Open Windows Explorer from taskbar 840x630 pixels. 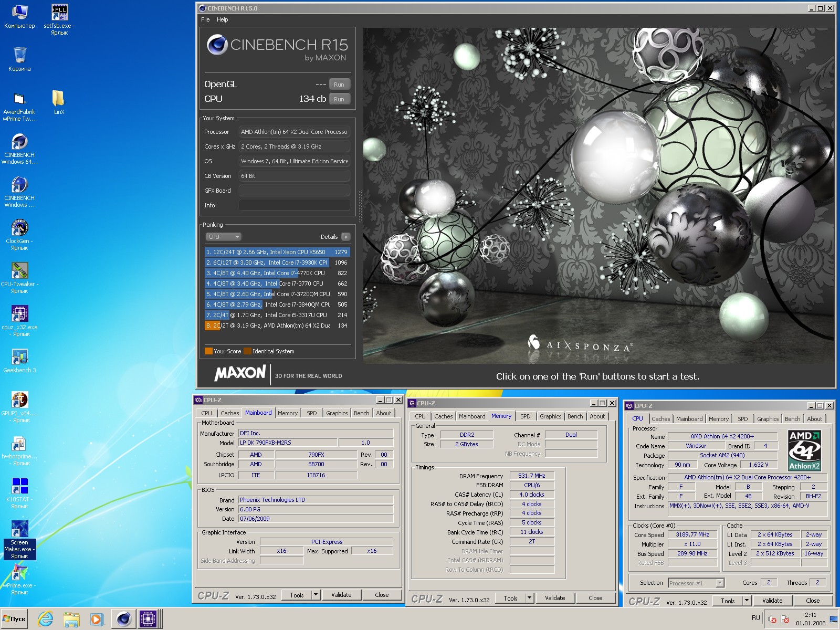click(71, 619)
